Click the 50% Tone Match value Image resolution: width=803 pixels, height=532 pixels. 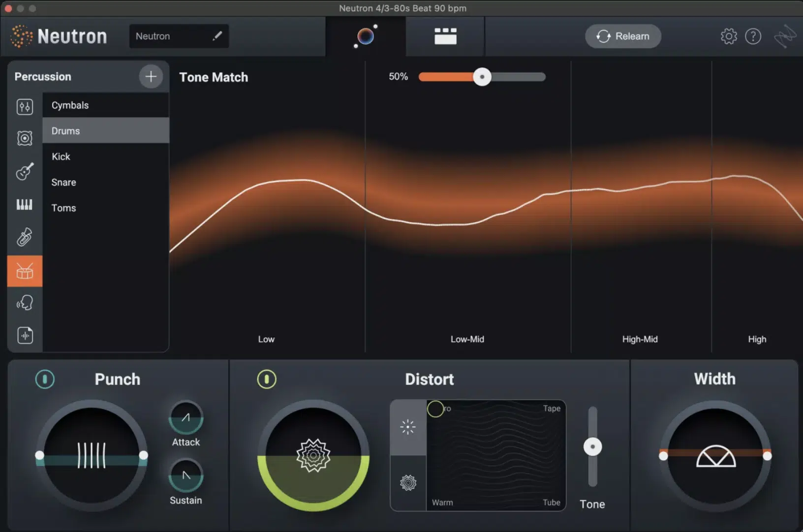pos(398,76)
